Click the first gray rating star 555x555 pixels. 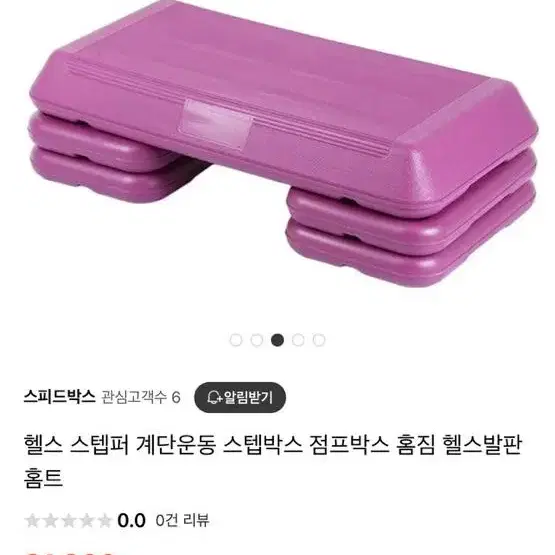[32, 521]
